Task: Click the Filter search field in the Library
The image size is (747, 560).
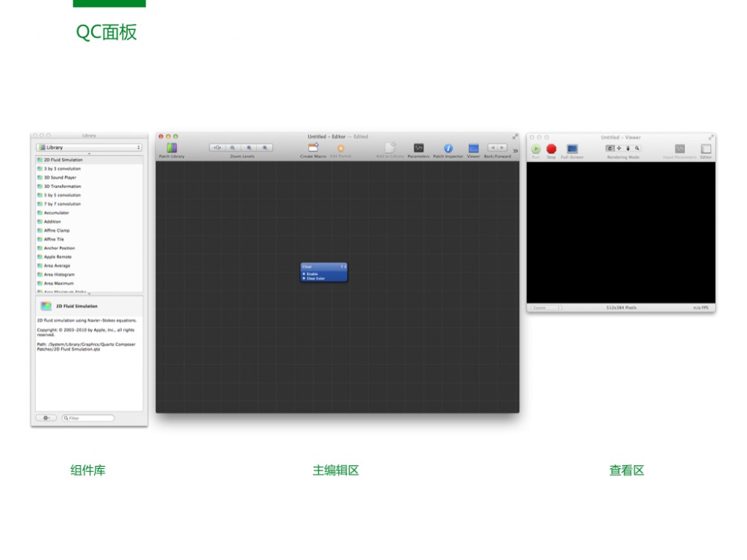Action: [89, 418]
